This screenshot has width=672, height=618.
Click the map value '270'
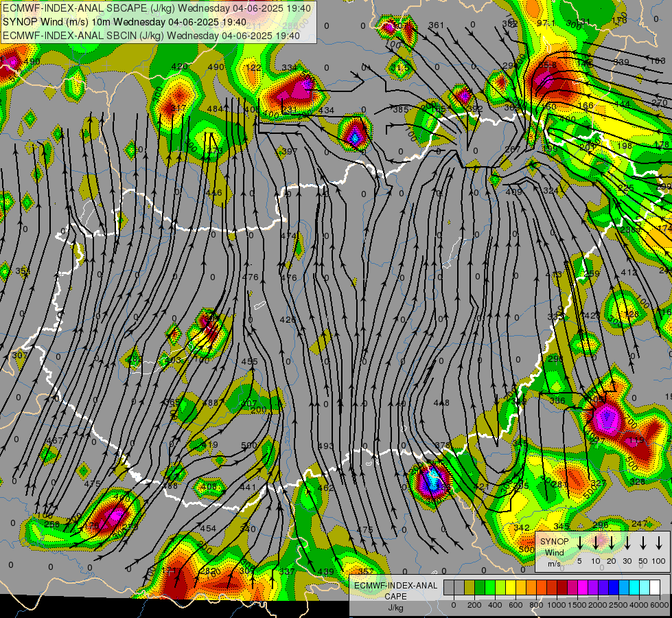(x=660, y=102)
